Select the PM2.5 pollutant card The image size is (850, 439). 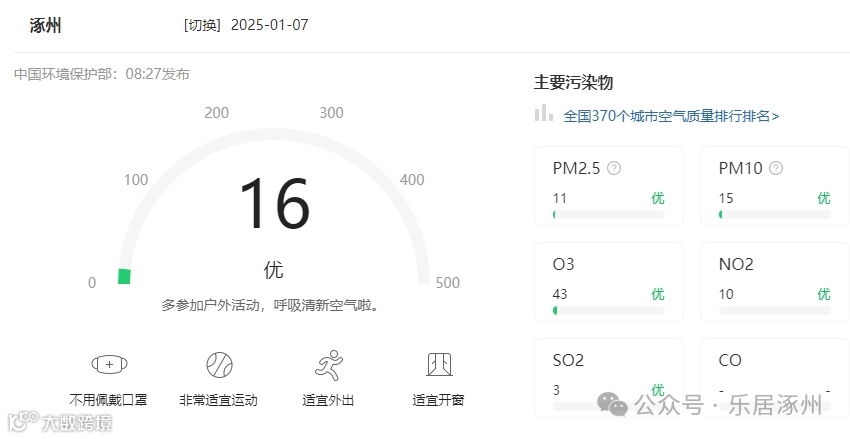609,186
